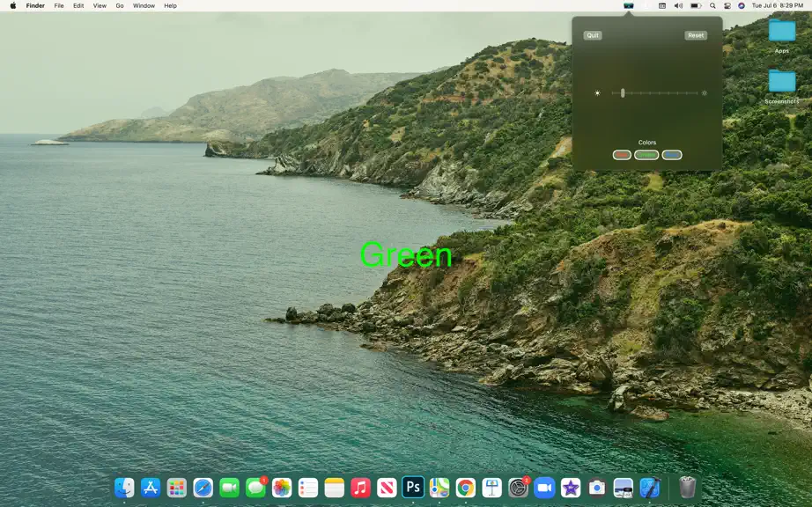
Task: Open Reminders from the Dock
Action: 308,488
